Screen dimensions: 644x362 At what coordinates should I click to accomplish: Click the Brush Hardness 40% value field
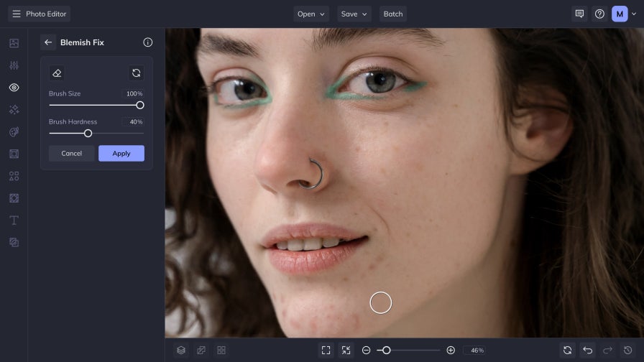coord(134,122)
